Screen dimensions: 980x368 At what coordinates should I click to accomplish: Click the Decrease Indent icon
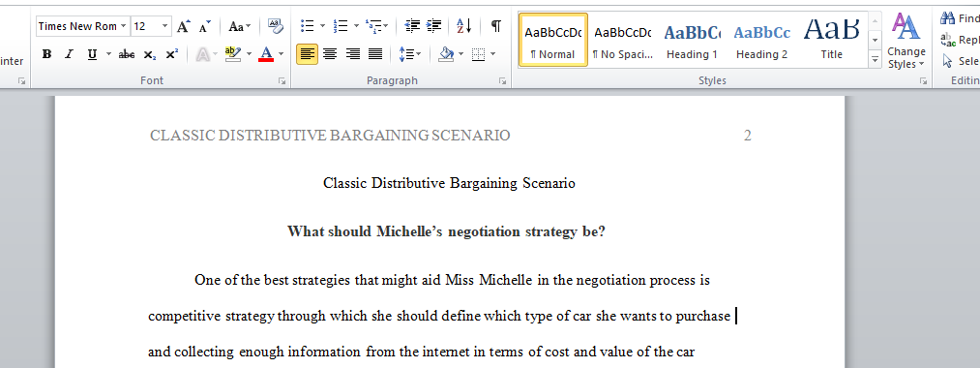(x=412, y=26)
